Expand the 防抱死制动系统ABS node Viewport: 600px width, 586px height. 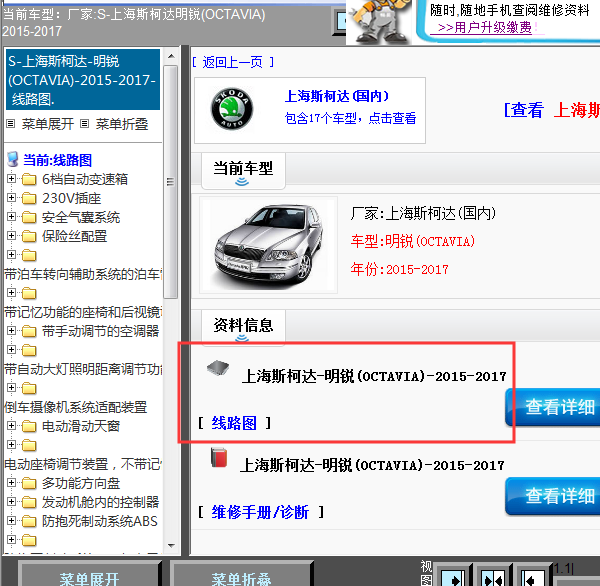[11, 521]
